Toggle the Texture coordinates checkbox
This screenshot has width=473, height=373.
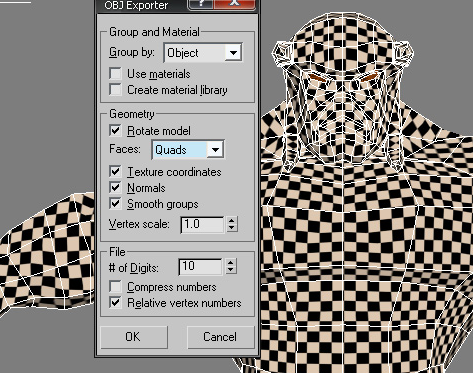tap(116, 172)
